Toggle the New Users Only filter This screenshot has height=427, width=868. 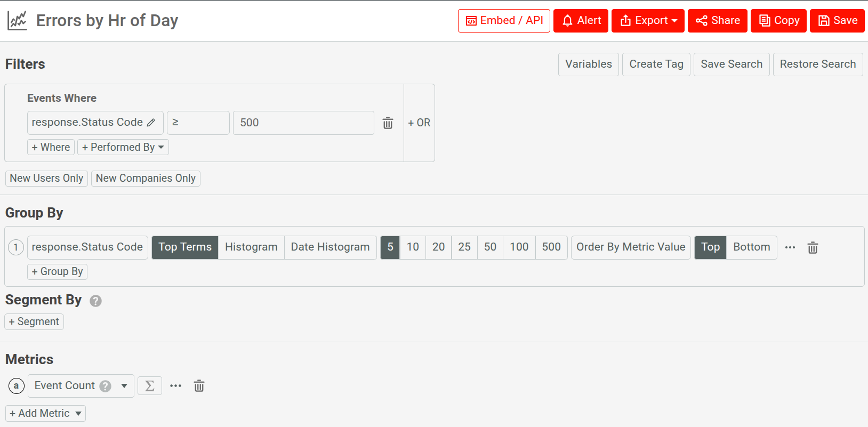[x=46, y=178]
